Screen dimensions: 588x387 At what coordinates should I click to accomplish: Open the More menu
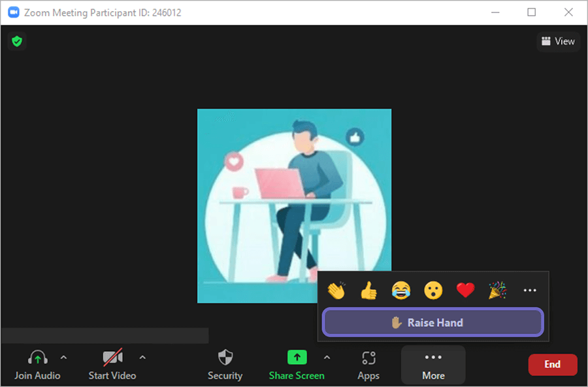point(433,364)
